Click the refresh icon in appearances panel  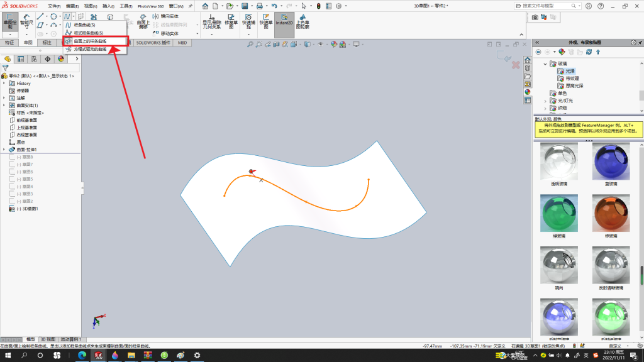point(589,52)
